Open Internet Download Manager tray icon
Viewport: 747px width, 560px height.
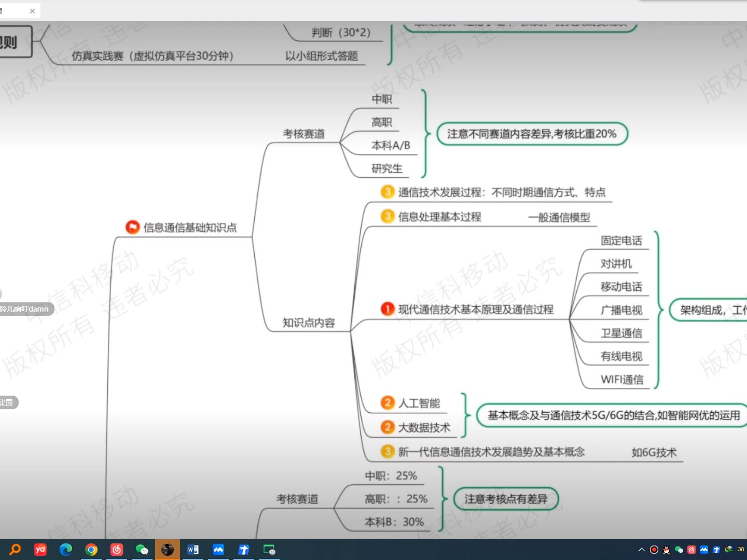coord(729,550)
